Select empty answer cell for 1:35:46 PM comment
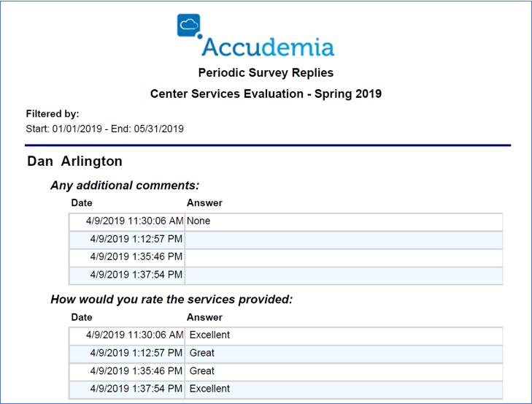 pos(344,257)
